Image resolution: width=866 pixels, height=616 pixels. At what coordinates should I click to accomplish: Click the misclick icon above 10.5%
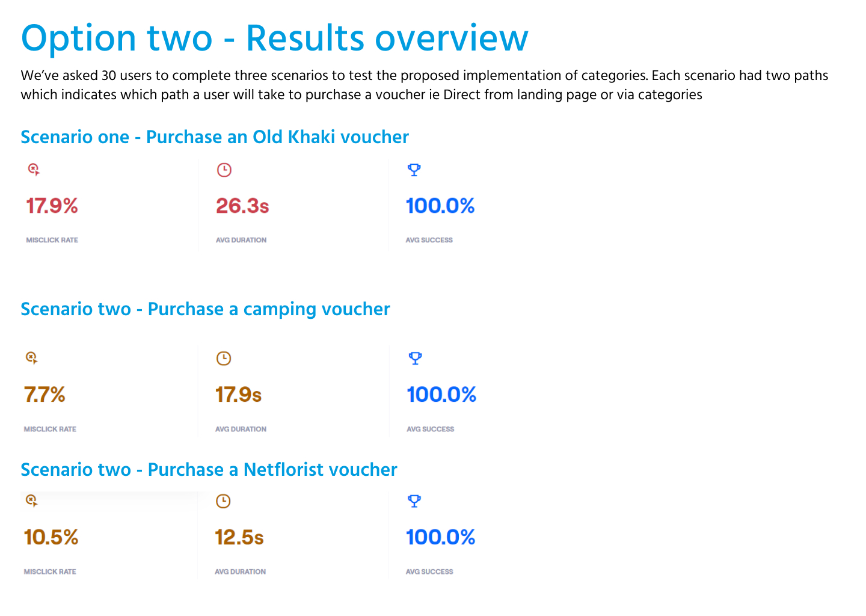pos(32,500)
